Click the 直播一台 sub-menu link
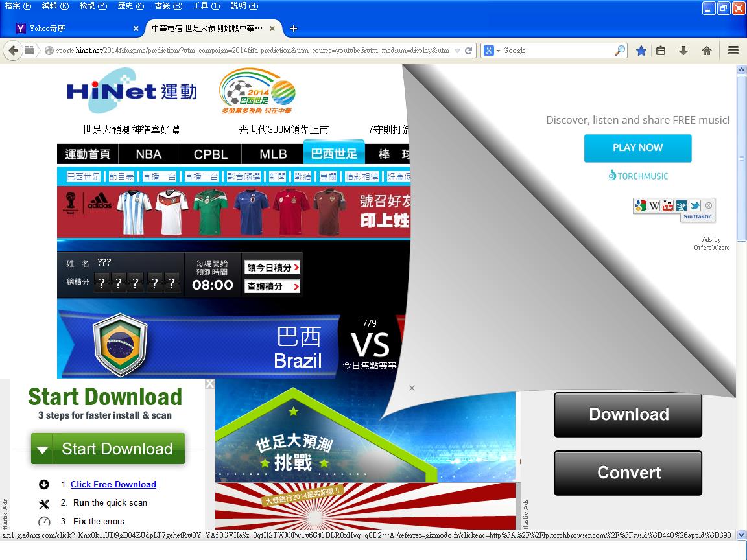 tap(159, 177)
